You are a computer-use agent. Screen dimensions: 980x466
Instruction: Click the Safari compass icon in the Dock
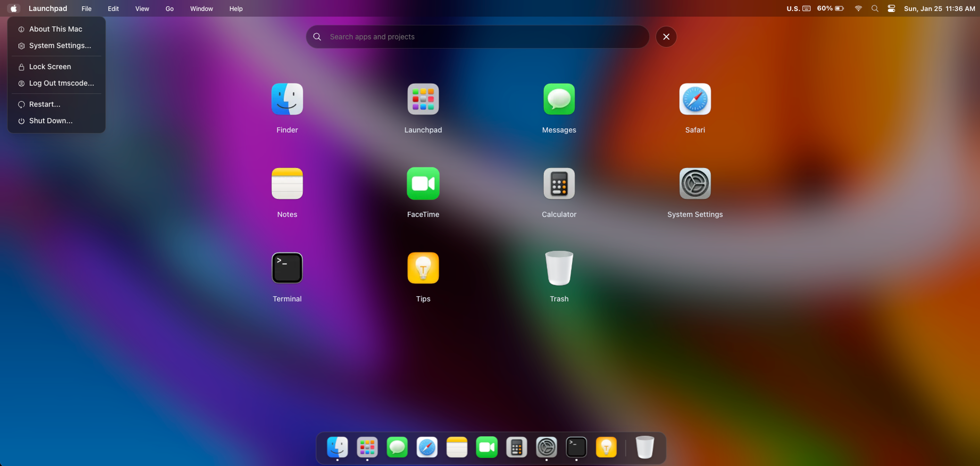click(x=427, y=447)
